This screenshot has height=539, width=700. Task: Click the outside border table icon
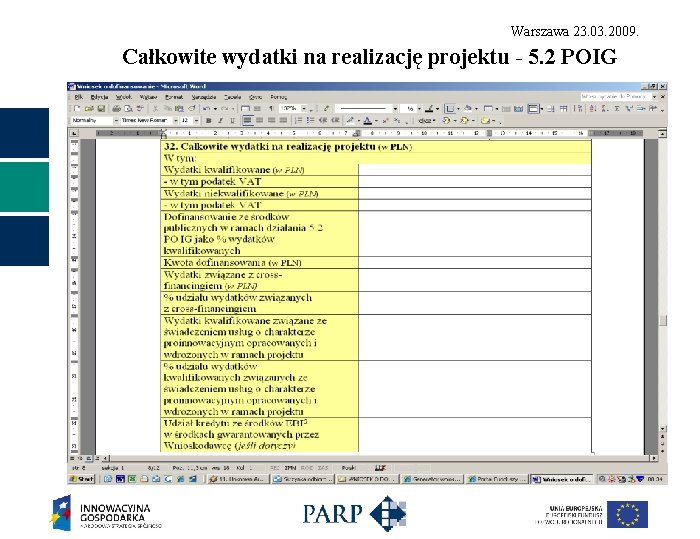pos(450,108)
